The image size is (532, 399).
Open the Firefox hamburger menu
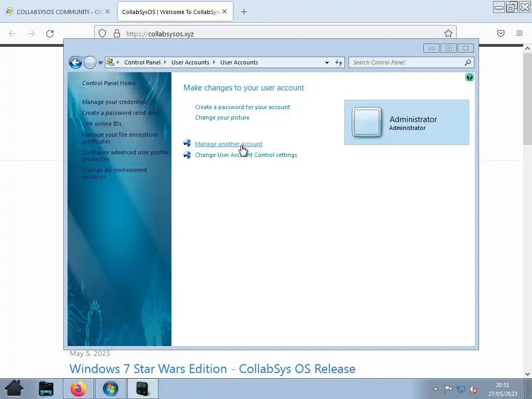520,33
